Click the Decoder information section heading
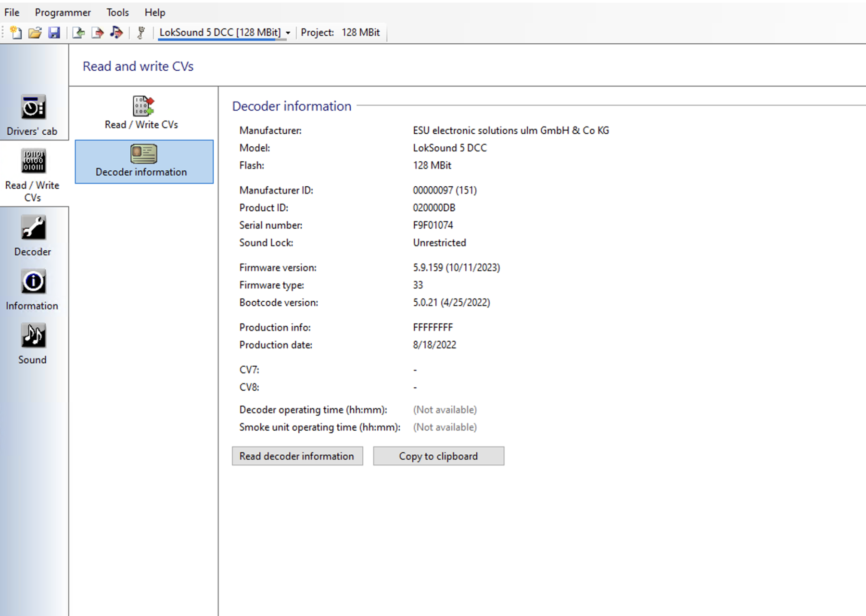This screenshot has width=866, height=616. pos(292,106)
